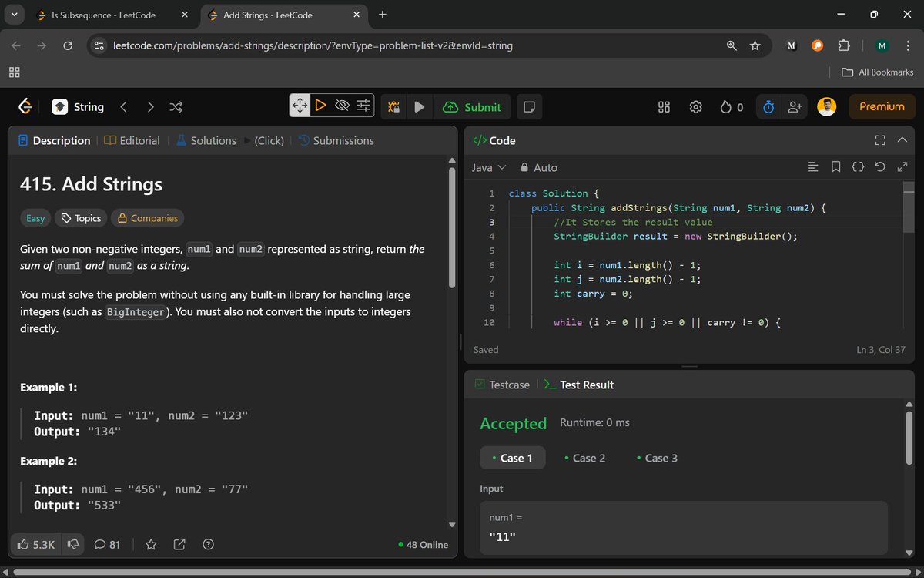Favorite the problem with star icon

coord(151,545)
